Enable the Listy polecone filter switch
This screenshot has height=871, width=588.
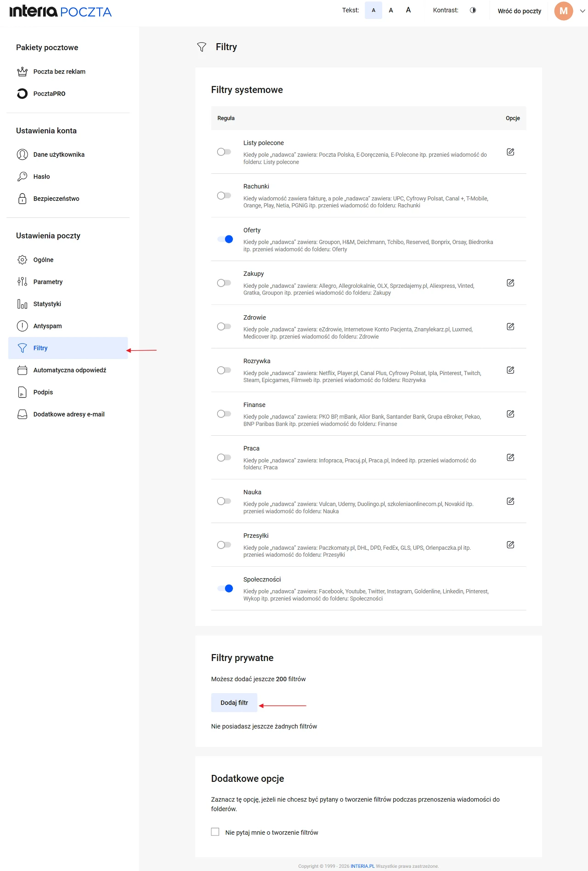(224, 152)
